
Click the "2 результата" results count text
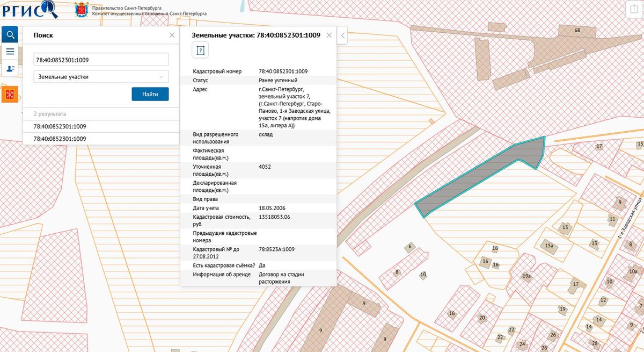50,114
